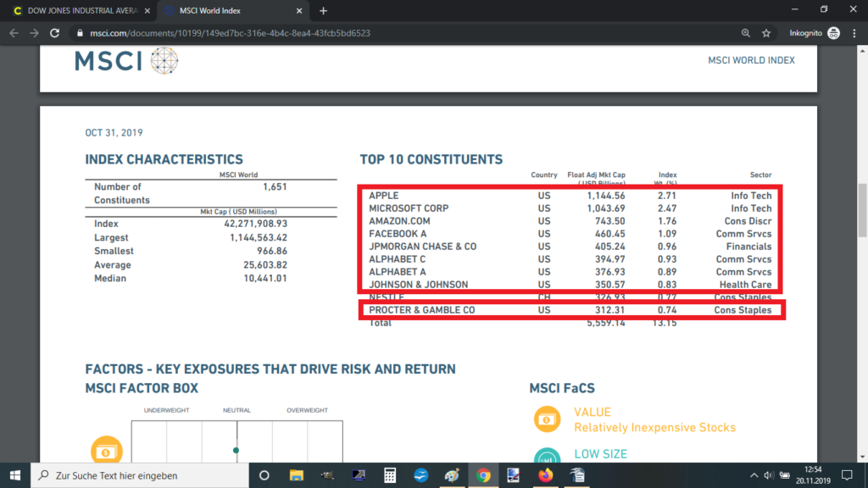The image size is (868, 488).
Task: Open File Explorer from the taskbar
Action: point(296,475)
